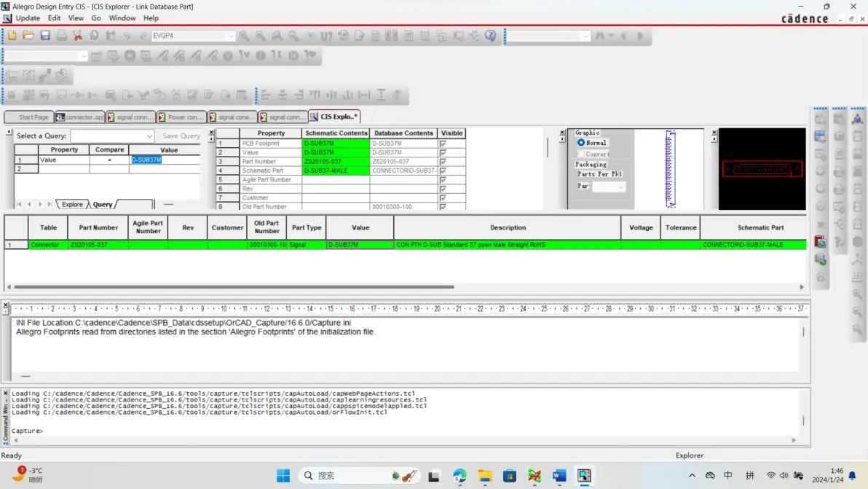The height and width of the screenshot is (489, 868).
Task: Switch to the Explore tab
Action: [x=72, y=204]
